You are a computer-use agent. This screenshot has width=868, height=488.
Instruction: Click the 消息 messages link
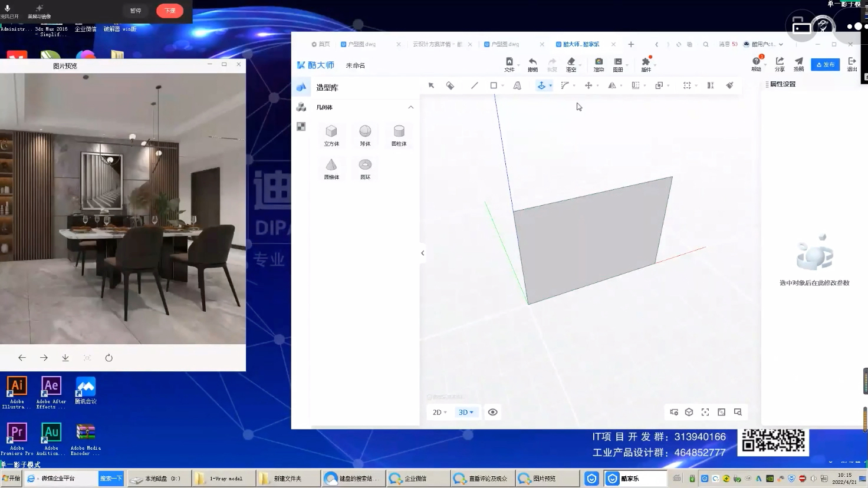pyautogui.click(x=728, y=44)
